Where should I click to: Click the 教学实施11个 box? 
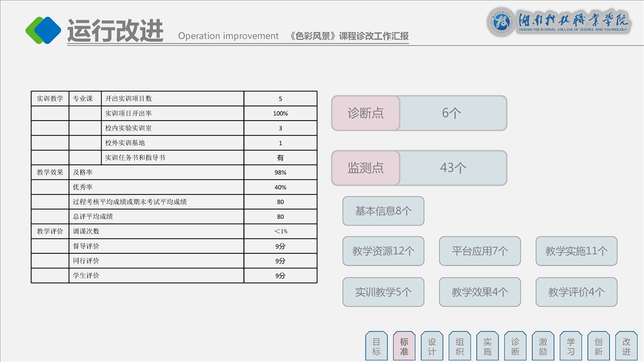point(576,251)
